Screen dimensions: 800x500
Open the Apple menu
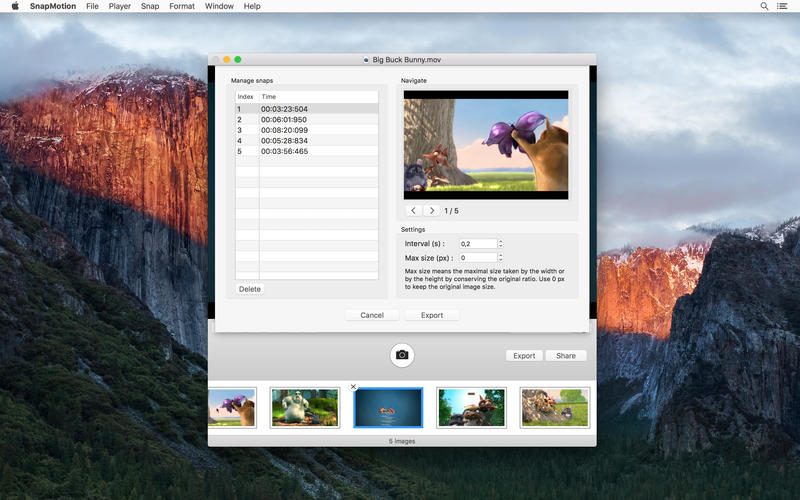[x=14, y=6]
